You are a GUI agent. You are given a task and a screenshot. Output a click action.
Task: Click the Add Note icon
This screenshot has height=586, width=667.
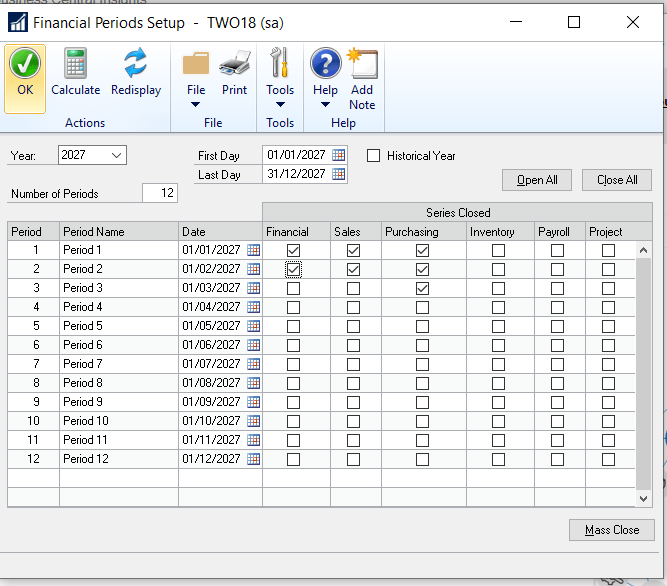[x=362, y=65]
